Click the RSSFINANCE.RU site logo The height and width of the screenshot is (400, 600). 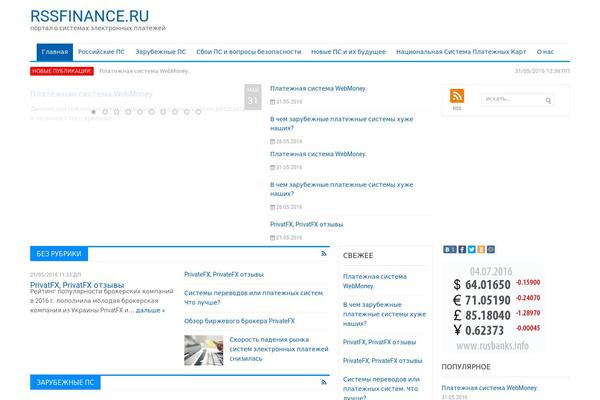[x=90, y=16]
